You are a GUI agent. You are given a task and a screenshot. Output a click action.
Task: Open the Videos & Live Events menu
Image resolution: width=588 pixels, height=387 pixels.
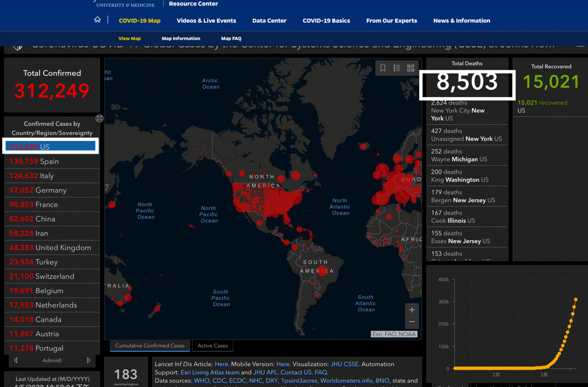point(206,21)
